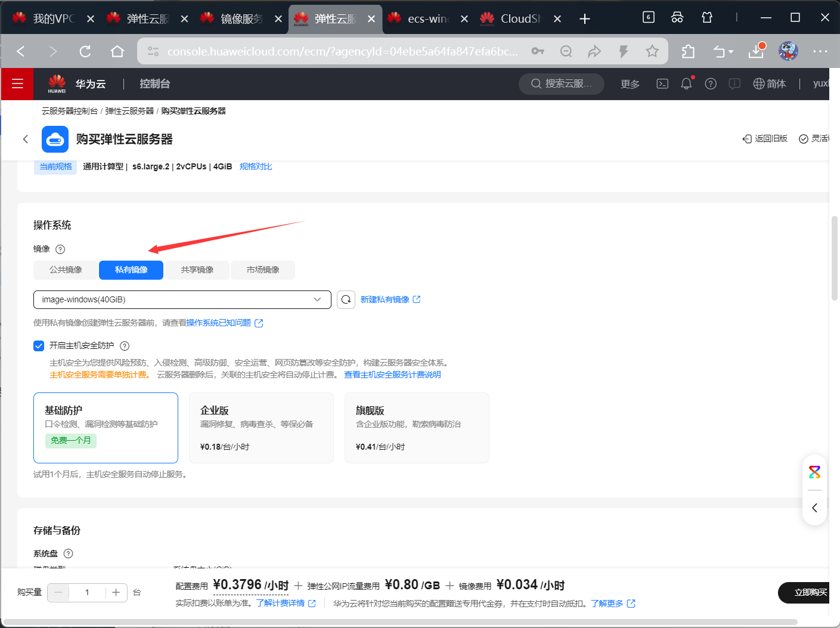
Task: Select the 私有镜像 tab
Action: [131, 270]
